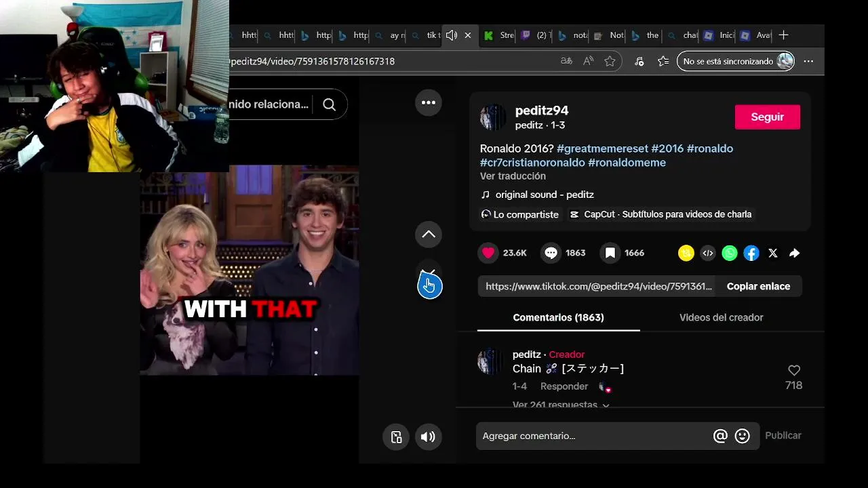Switch to Videos del creador tab
The width and height of the screenshot is (868, 488).
(722, 317)
